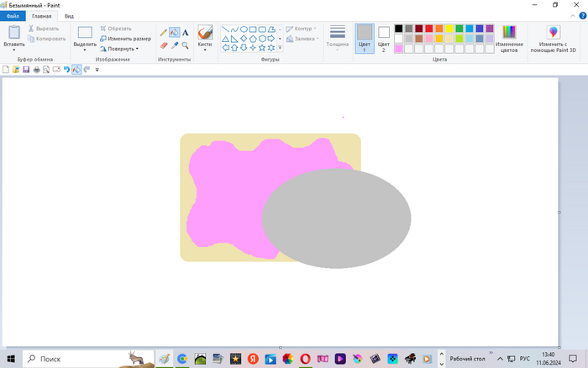The image size is (588, 368).
Task: Pick the Eraser tool
Action: [164, 45]
